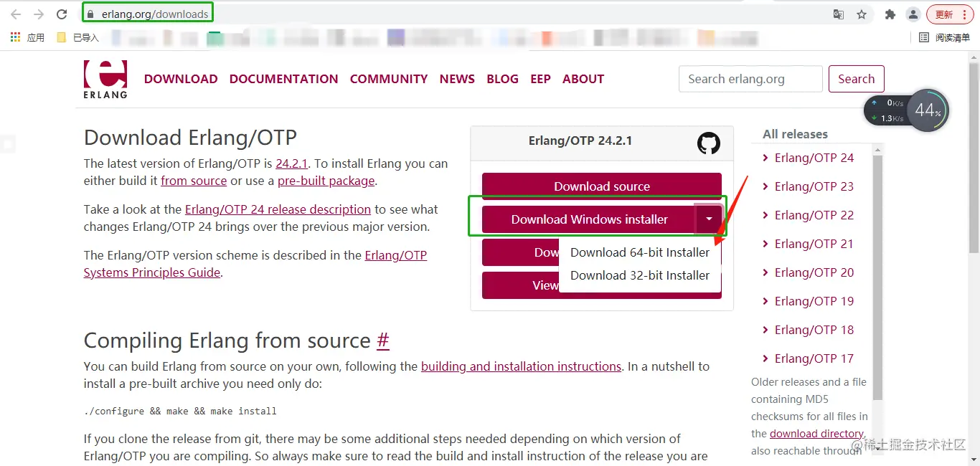Image resolution: width=980 pixels, height=466 pixels.
Task: Open the 已导入 bookmarks folder
Action: coord(78,37)
